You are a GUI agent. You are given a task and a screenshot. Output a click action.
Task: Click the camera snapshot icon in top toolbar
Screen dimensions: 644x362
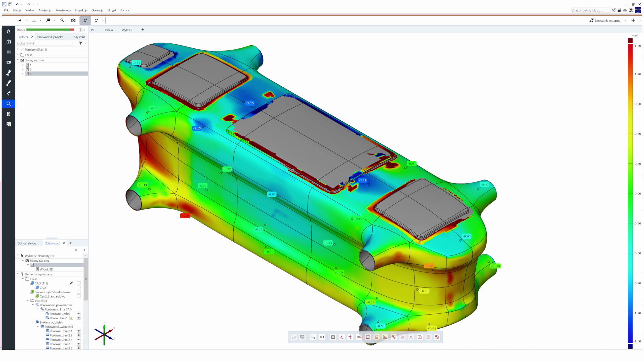73,20
